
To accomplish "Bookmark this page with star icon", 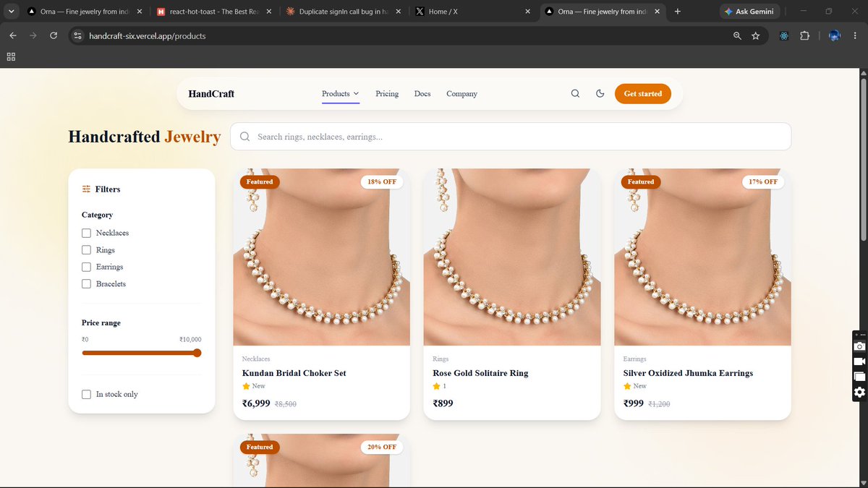I will click(x=756, y=35).
